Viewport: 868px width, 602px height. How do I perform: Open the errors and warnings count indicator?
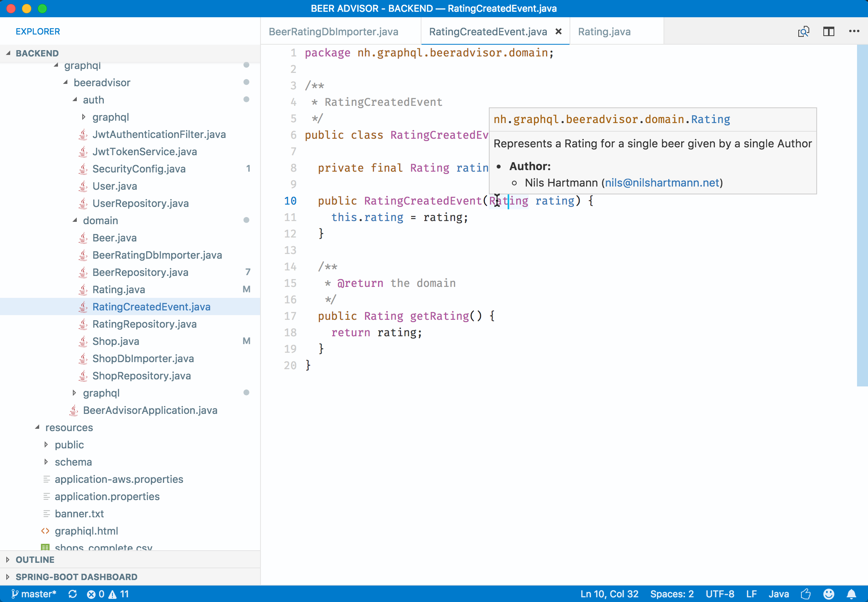click(x=108, y=594)
